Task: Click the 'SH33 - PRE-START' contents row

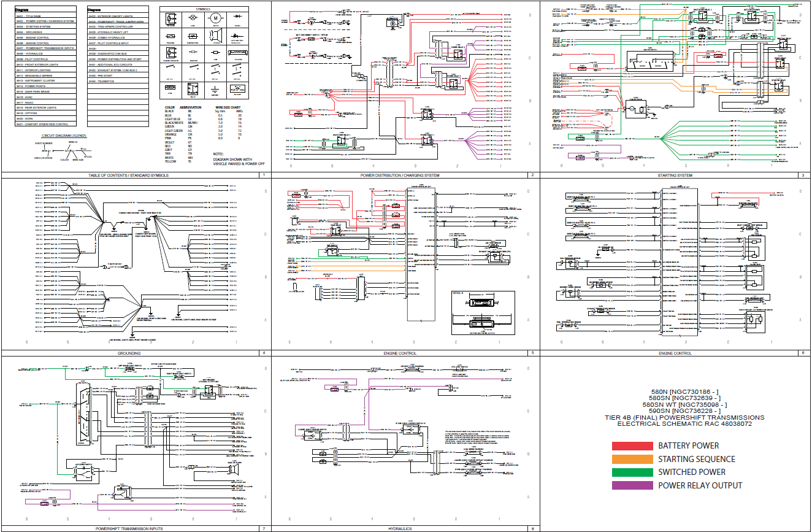Action: (118, 75)
